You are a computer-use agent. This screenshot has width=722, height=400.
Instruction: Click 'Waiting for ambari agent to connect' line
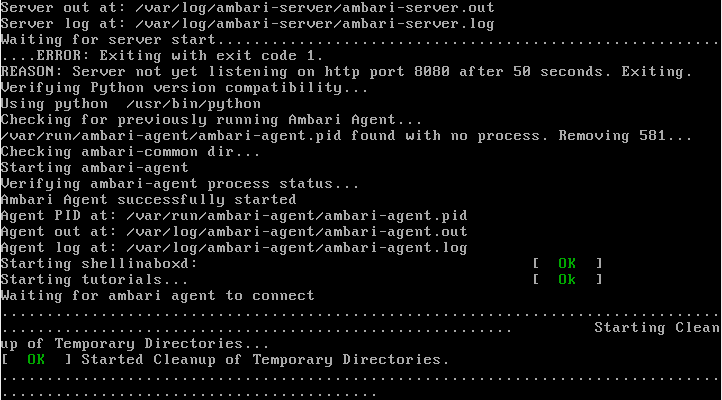(157, 295)
